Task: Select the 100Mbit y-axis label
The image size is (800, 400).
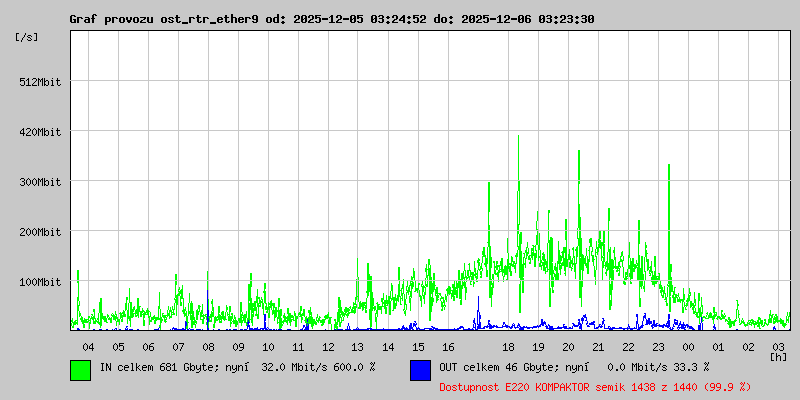Action: click(40, 282)
